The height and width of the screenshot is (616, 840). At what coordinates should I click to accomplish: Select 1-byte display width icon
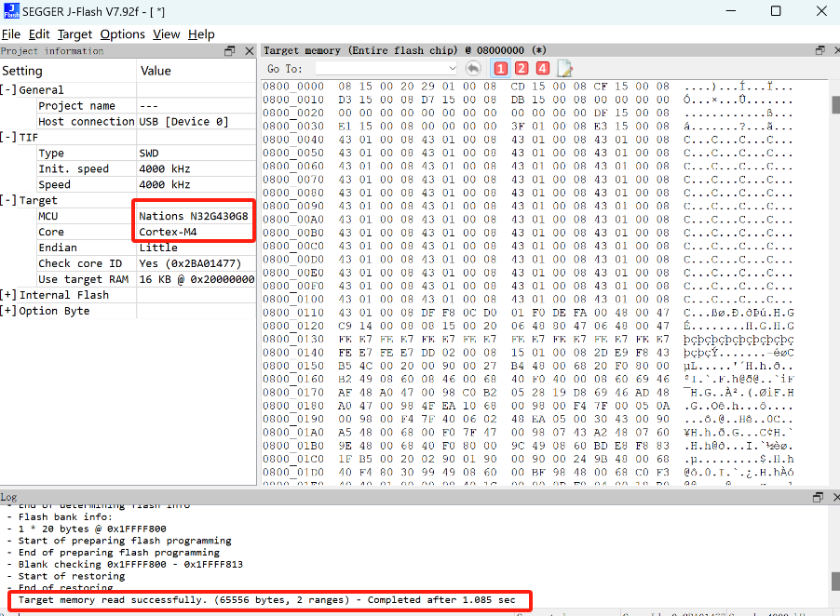pos(501,69)
